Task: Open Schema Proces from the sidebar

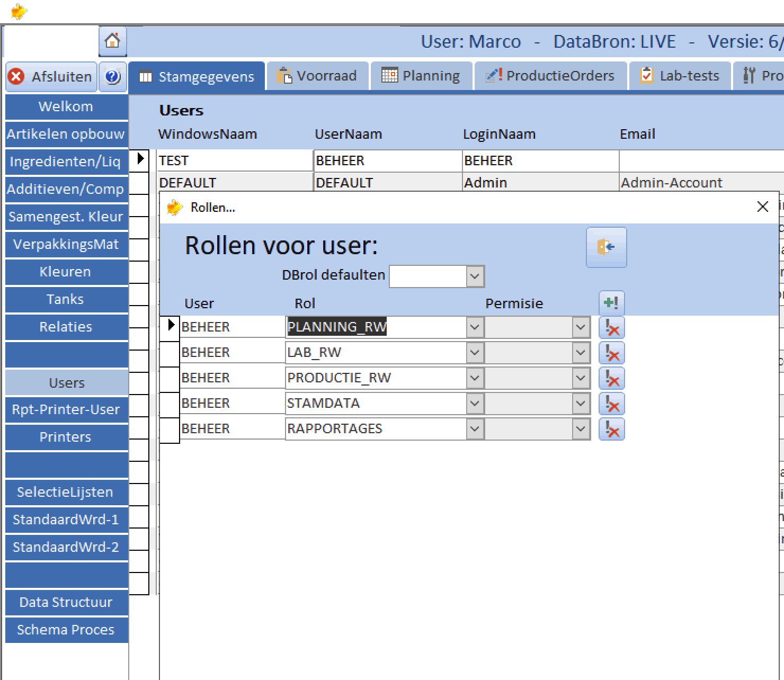Action: pyautogui.click(x=66, y=630)
